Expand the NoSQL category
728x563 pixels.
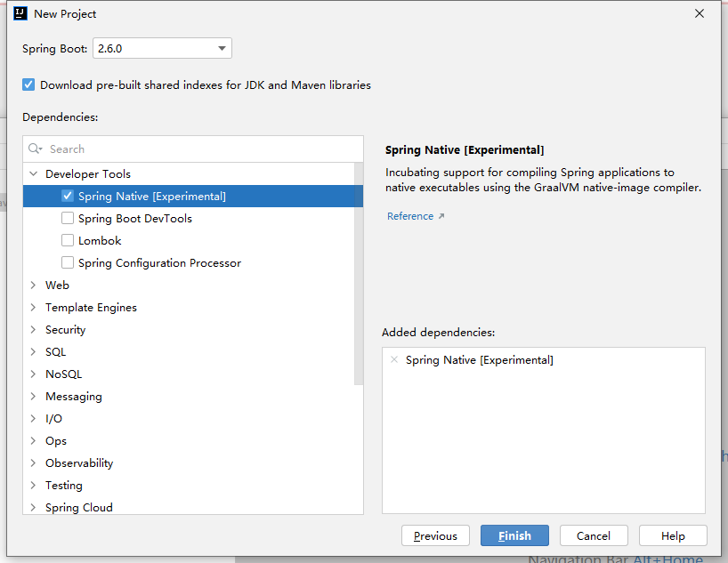(x=33, y=374)
